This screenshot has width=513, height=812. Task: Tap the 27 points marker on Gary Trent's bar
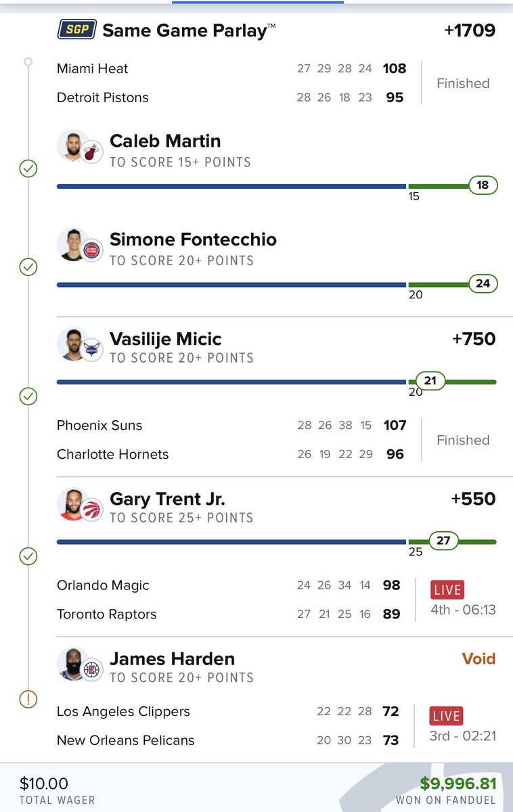click(443, 541)
